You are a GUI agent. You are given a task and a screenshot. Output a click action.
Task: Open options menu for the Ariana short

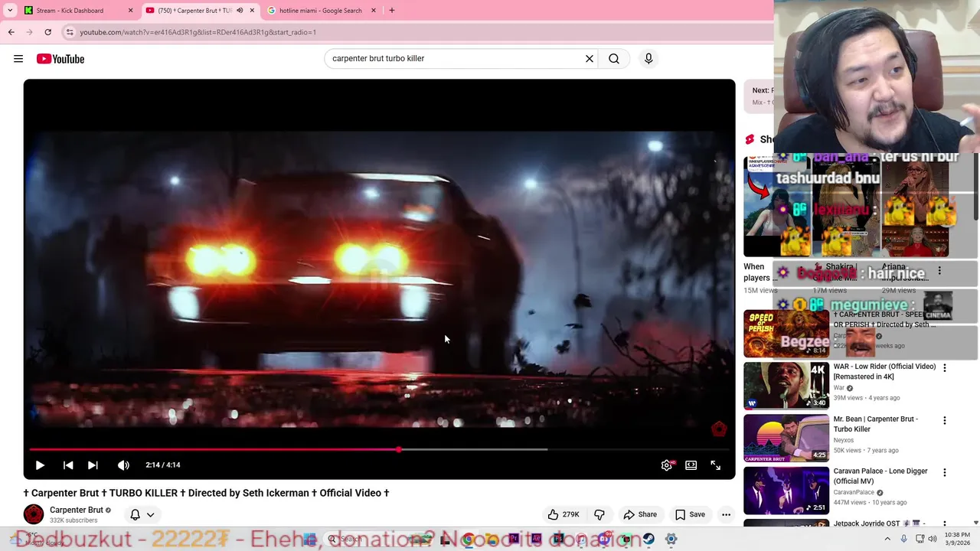tap(939, 270)
